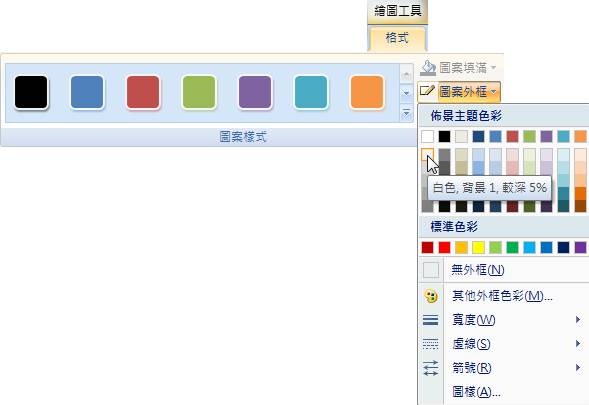Image resolution: width=589 pixels, height=405 pixels.
Task: Pick standard dark red color swatch
Action: click(x=427, y=248)
